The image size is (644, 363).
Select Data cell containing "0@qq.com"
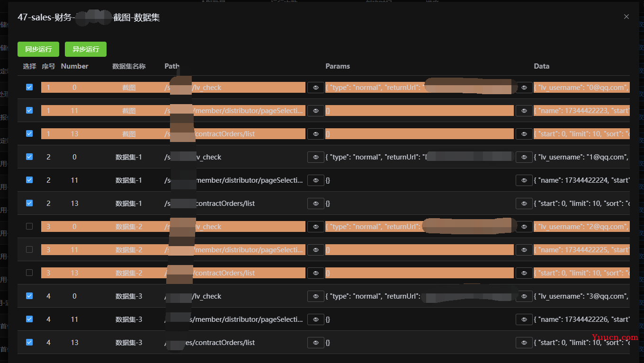[581, 87]
